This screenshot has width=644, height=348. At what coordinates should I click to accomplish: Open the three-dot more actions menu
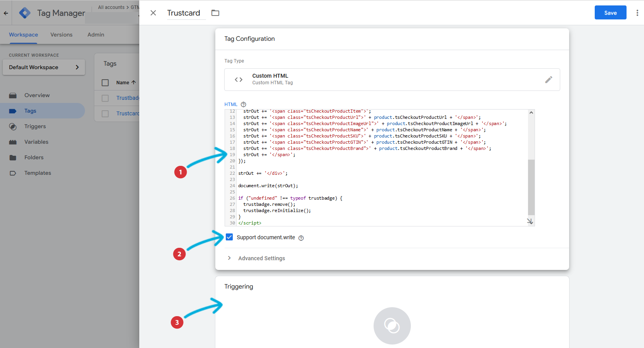[637, 13]
